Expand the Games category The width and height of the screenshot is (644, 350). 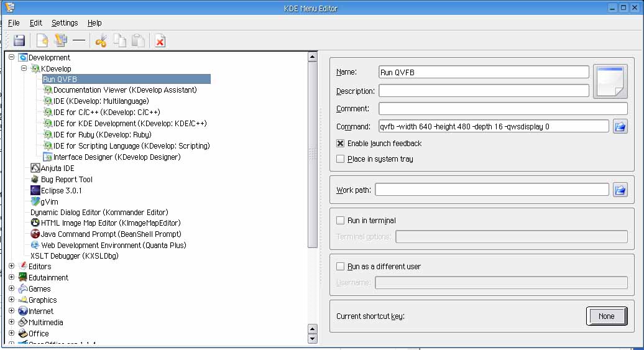point(11,288)
